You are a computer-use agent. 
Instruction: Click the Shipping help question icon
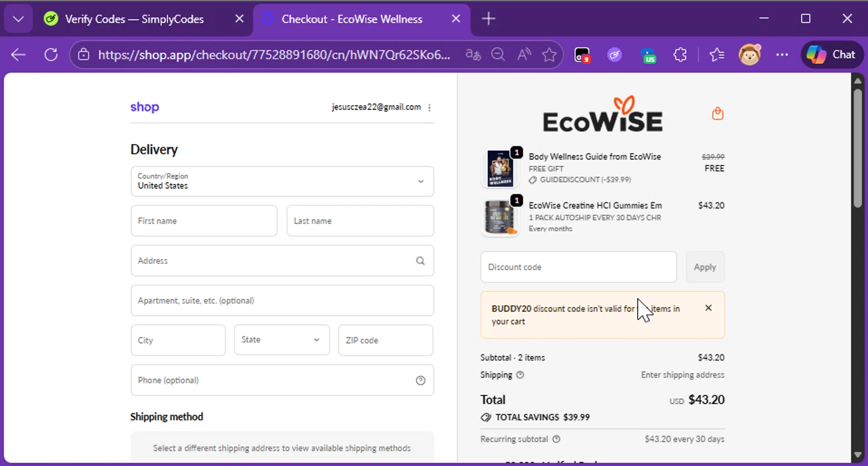click(520, 375)
